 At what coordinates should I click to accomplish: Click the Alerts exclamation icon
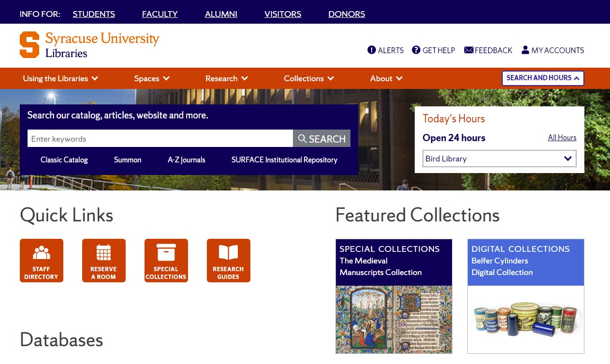(372, 50)
